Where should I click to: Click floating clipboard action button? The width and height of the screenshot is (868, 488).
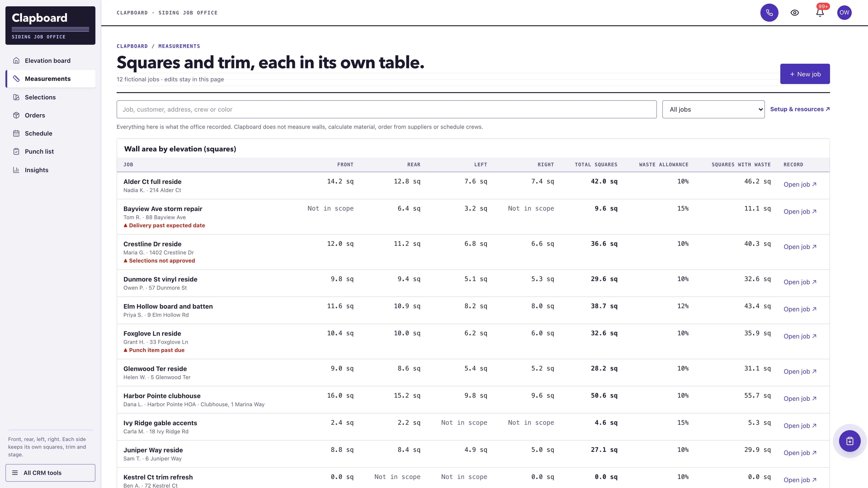pyautogui.click(x=850, y=441)
